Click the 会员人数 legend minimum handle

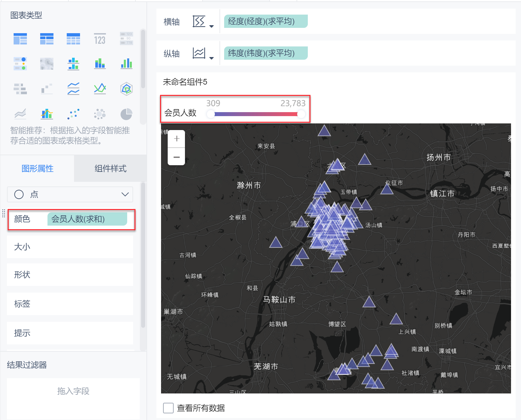coord(211,114)
